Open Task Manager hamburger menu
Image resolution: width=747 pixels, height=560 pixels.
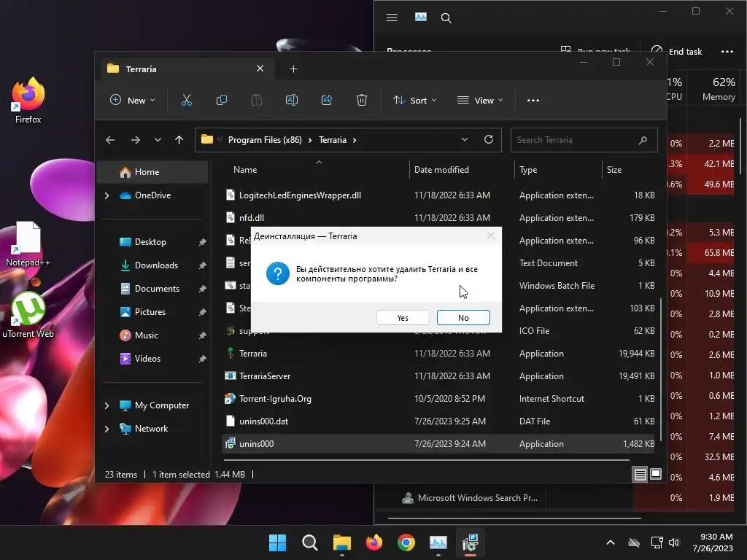(x=392, y=17)
